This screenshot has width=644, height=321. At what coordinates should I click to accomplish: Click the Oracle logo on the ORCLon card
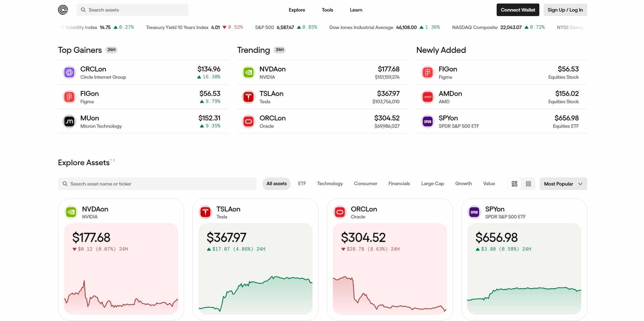click(340, 212)
